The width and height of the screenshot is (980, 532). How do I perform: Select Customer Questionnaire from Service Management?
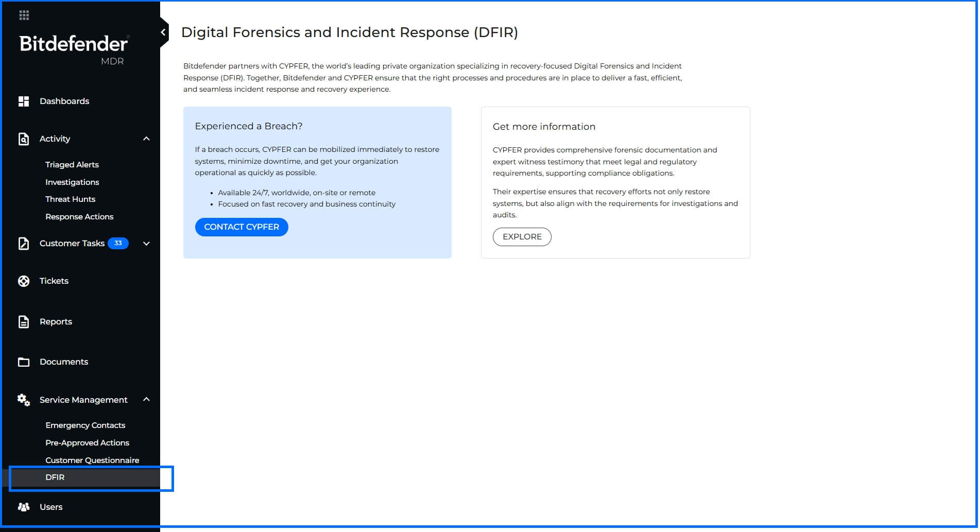tap(92, 459)
